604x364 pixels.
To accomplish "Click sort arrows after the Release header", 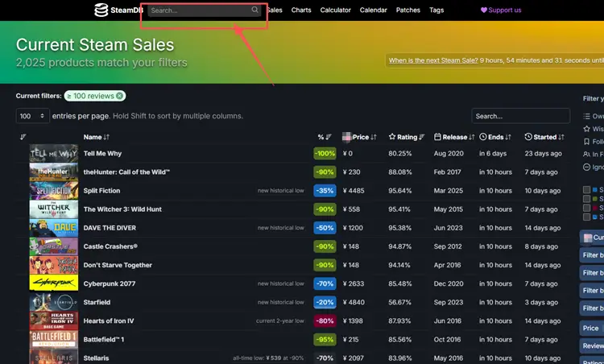I will [x=472, y=137].
